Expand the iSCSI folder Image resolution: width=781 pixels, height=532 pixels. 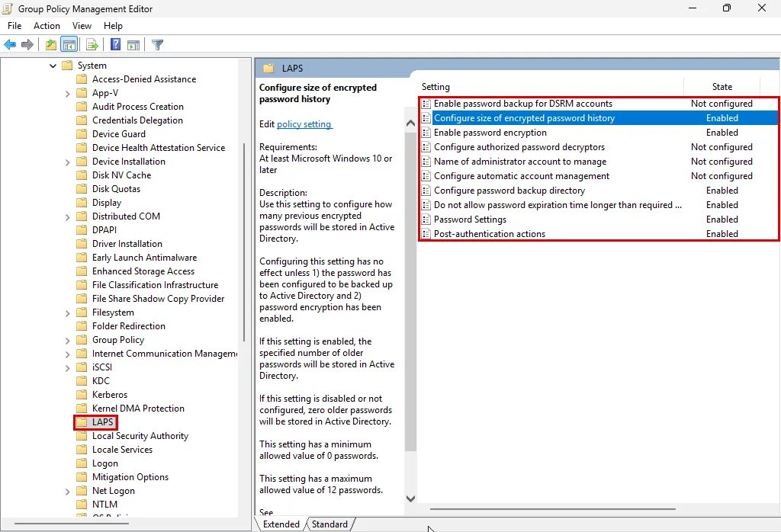point(67,368)
